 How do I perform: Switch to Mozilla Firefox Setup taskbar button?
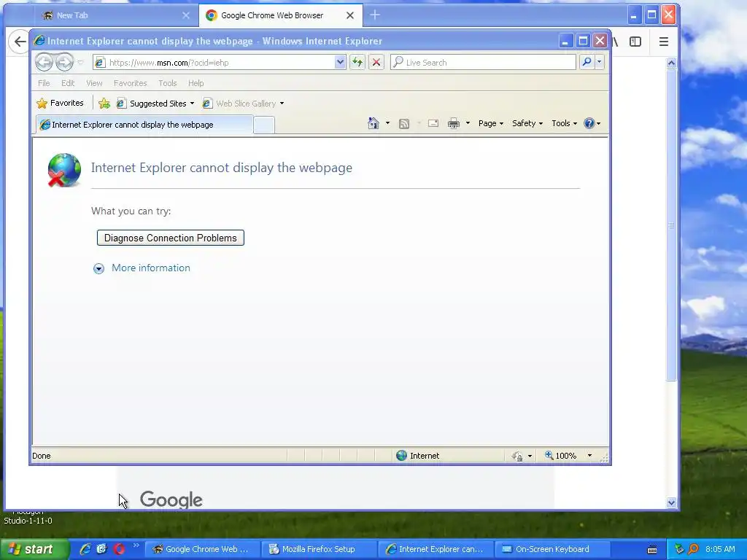click(320, 549)
